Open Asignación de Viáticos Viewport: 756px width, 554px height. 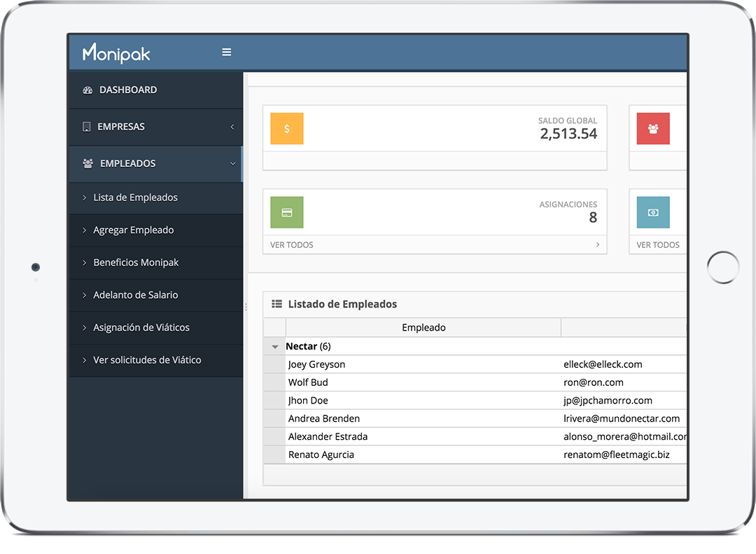(x=155, y=328)
